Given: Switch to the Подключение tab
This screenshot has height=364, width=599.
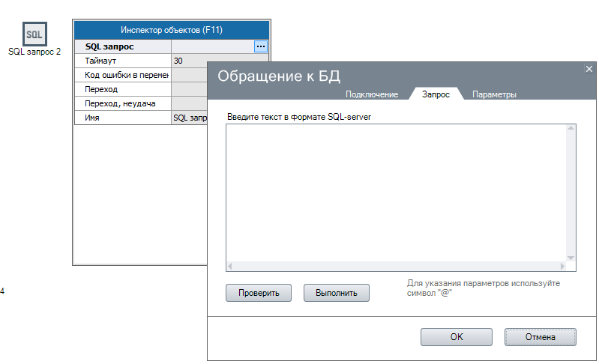Looking at the screenshot, I should (x=371, y=94).
